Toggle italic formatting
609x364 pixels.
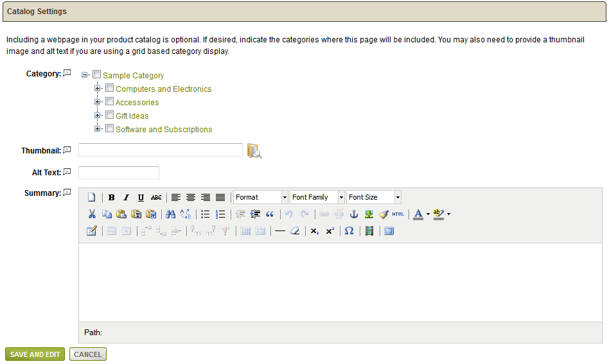point(126,198)
